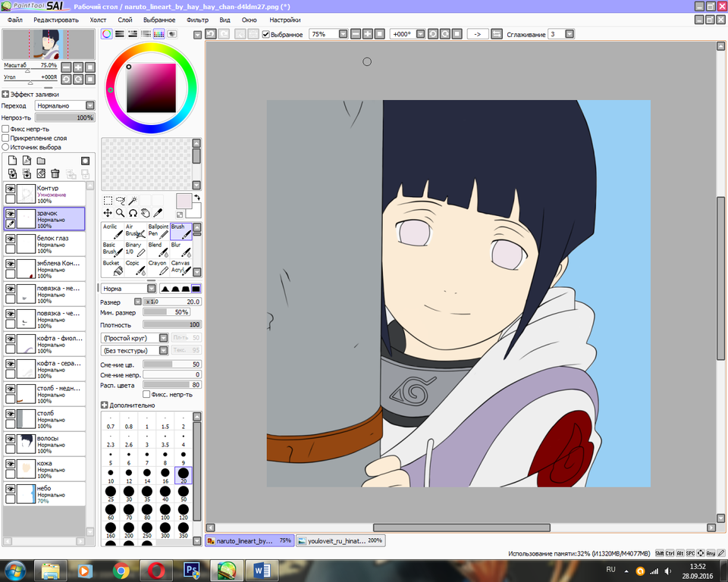
Task: Select the Magic Wand tool
Action: click(133, 201)
